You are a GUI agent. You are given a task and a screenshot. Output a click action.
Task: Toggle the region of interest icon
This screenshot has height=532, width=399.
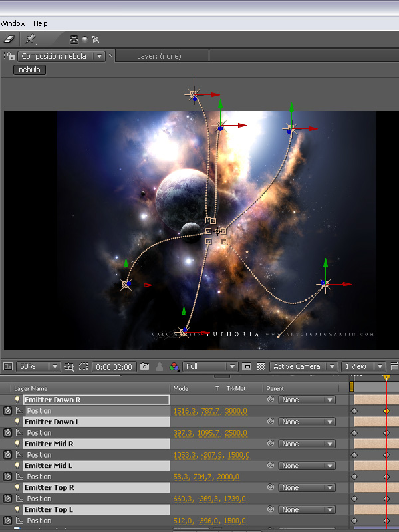point(247,366)
